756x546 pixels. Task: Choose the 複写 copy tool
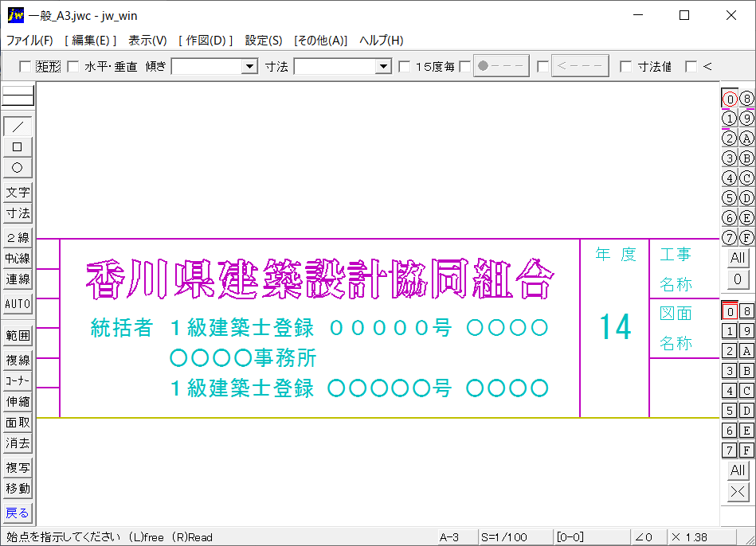(18, 467)
